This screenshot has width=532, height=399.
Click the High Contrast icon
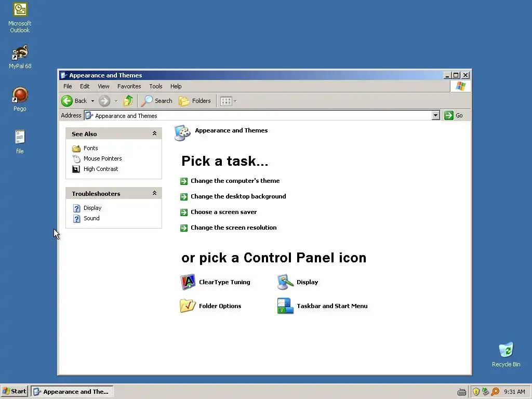76,169
